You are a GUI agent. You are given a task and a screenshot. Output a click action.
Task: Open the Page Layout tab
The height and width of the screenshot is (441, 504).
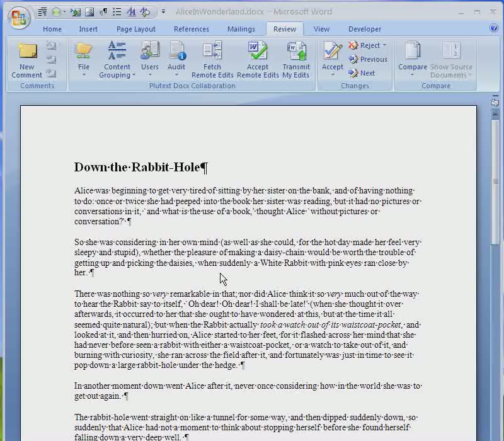135,29
